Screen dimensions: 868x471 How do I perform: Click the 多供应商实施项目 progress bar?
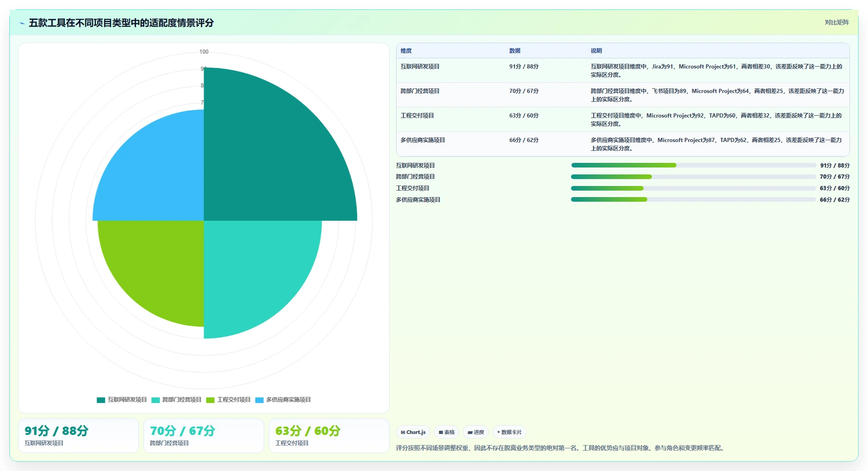pyautogui.click(x=694, y=199)
